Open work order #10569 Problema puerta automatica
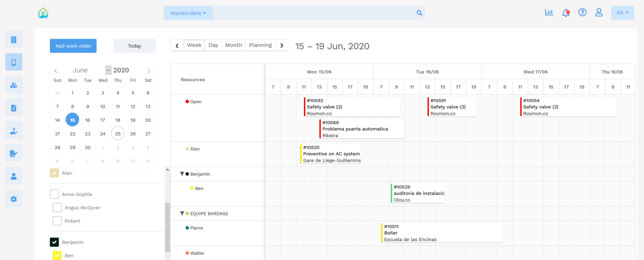 tap(362, 129)
